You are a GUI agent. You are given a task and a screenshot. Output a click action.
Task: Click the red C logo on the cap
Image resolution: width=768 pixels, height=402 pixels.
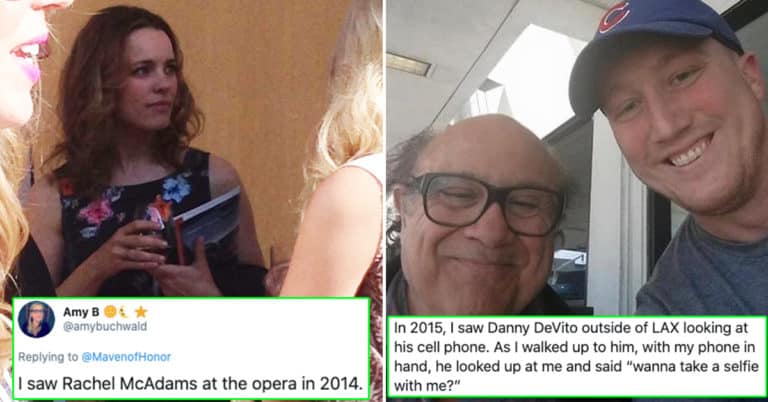pyautogui.click(x=614, y=19)
